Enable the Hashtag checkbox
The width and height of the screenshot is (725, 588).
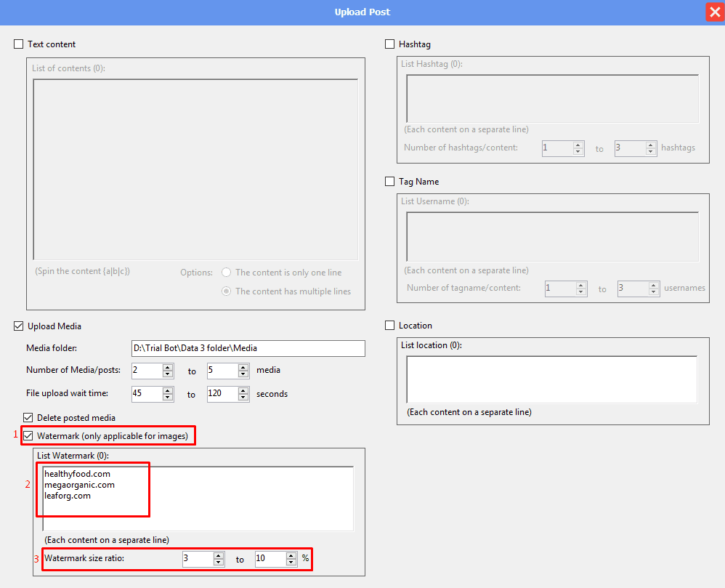[390, 44]
